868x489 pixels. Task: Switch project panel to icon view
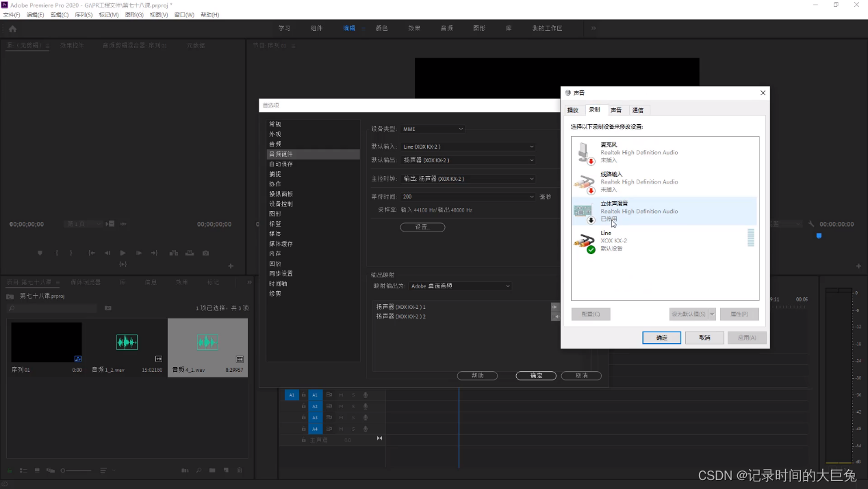(37, 471)
